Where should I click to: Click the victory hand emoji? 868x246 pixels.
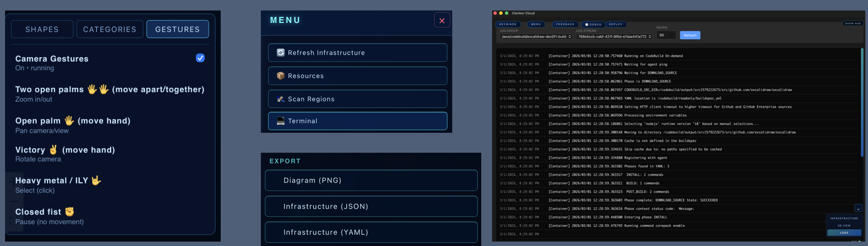tap(53, 149)
